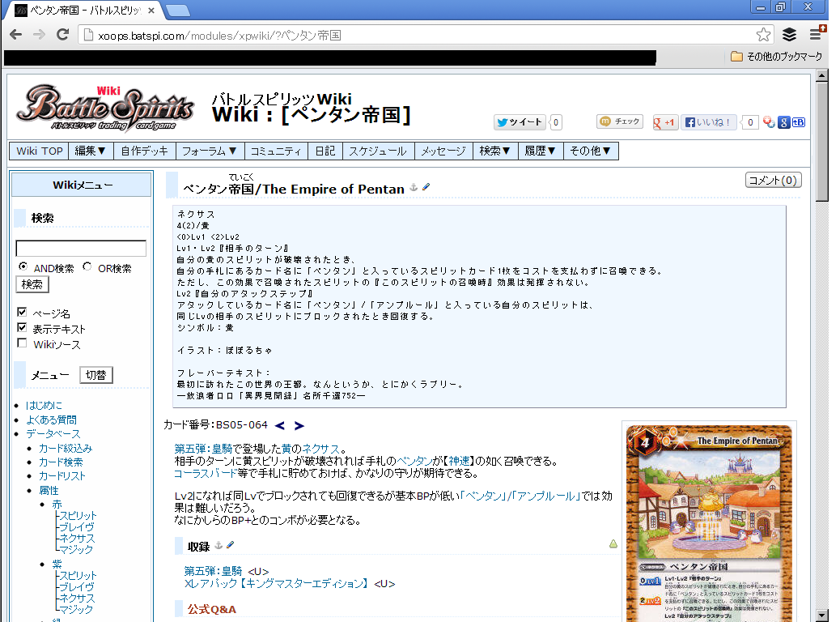The image size is (840, 622).
Task: Open the ネクサス link under 紫
Action: coord(77,599)
